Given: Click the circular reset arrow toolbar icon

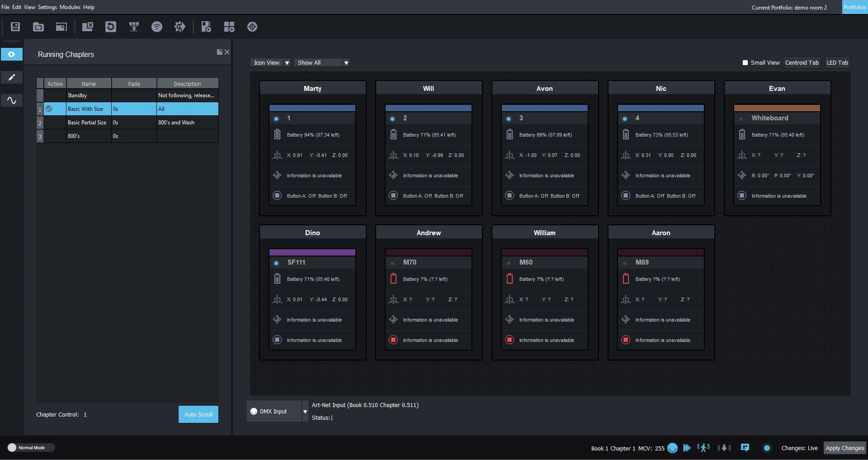Looking at the screenshot, I should [111, 27].
